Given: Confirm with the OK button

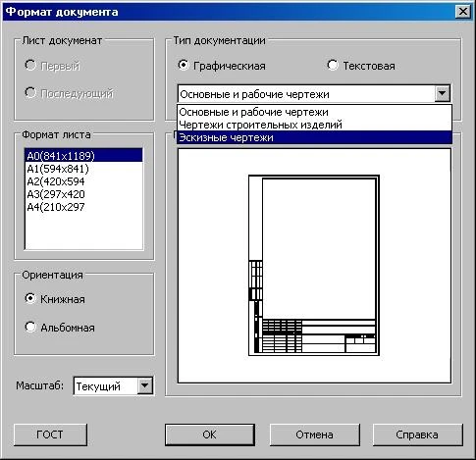Looking at the screenshot, I should click(210, 434).
